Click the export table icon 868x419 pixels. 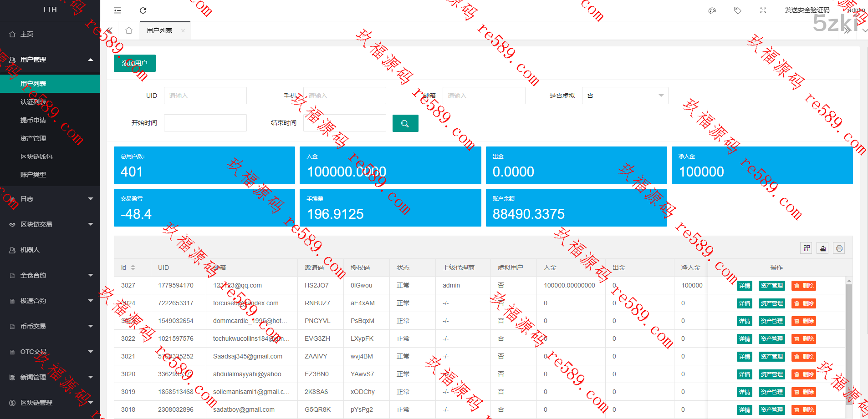click(x=823, y=248)
